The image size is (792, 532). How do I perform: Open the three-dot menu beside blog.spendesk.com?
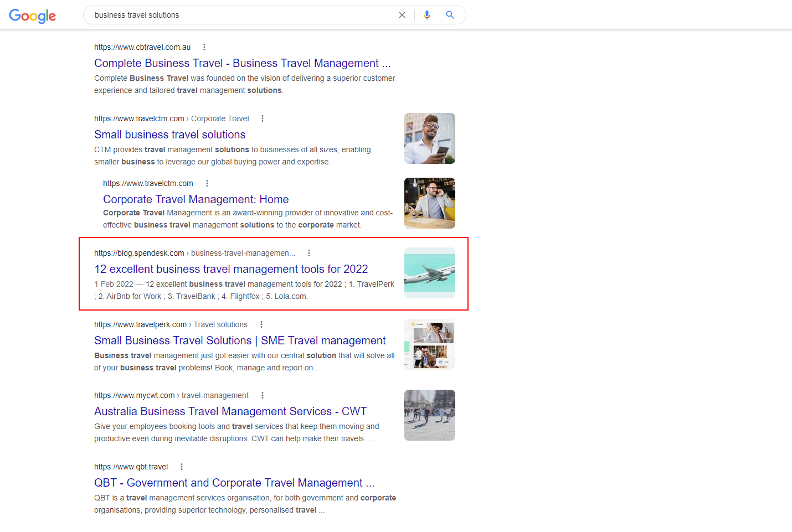point(309,253)
